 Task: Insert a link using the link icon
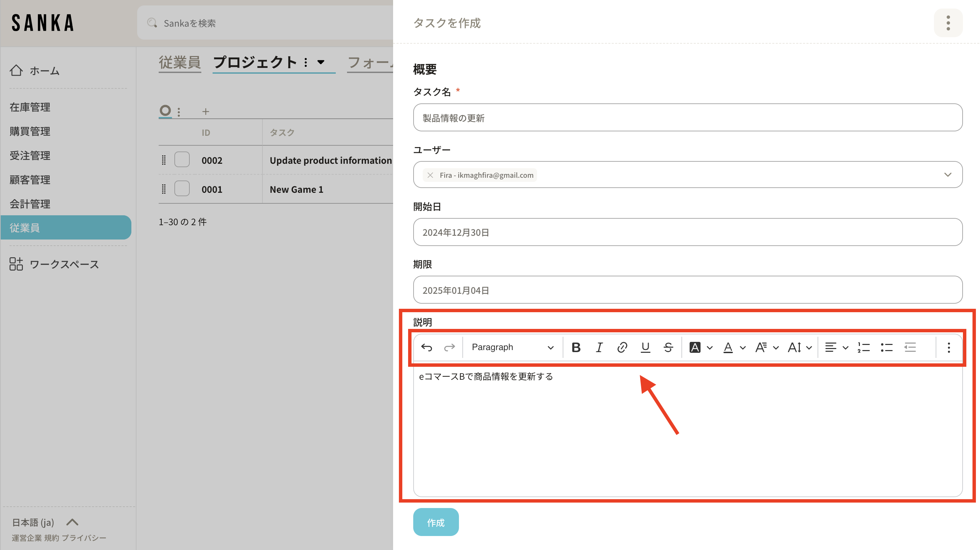point(622,347)
